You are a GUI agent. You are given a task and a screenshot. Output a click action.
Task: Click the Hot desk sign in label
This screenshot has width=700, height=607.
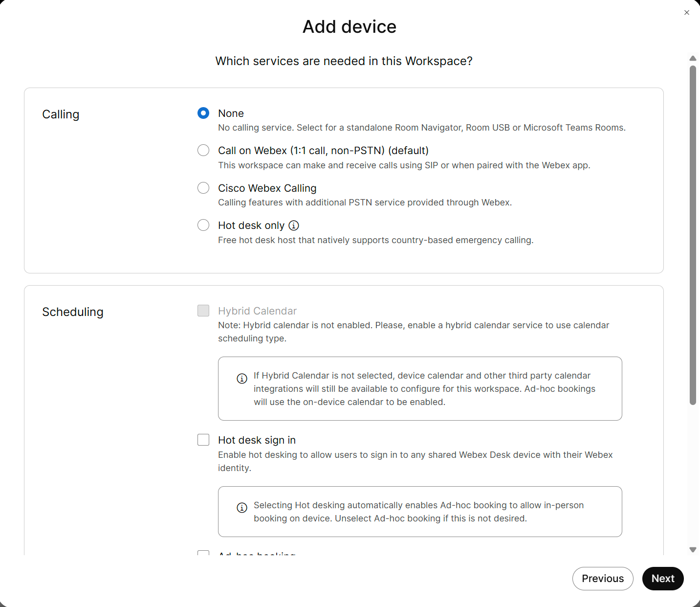[x=257, y=440]
